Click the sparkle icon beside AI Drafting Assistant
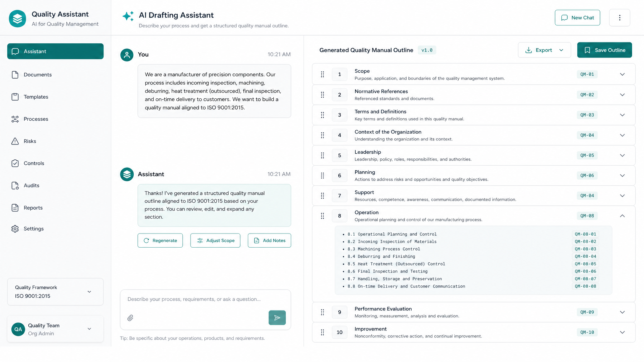Screen dimensions: 644x362 pyautogui.click(x=128, y=16)
